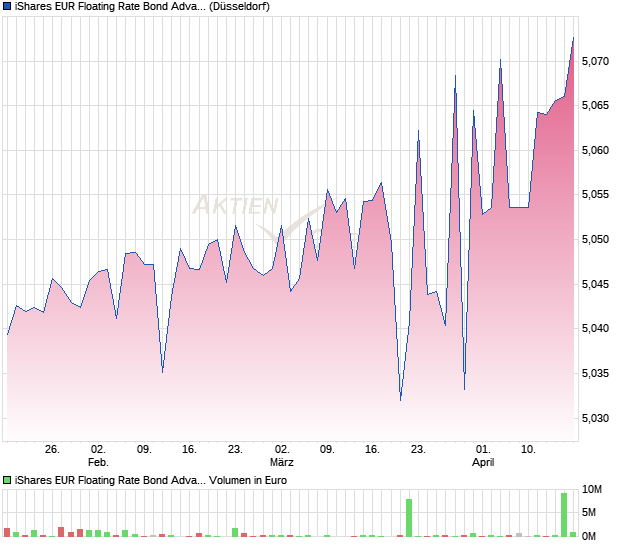
Task: Click the 5M volume axis label
Action: click(589, 512)
